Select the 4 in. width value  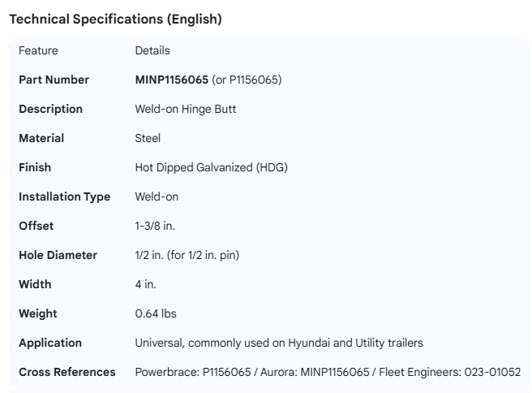[x=146, y=284]
